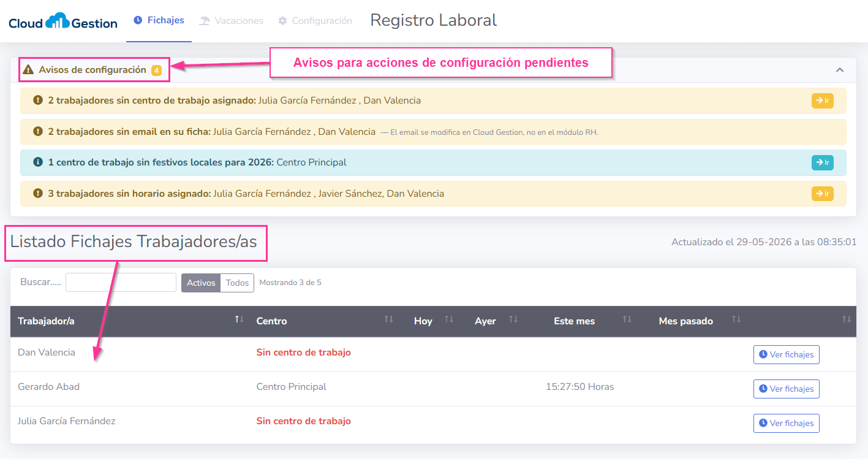Click Gerardo Abad name in table
The width and height of the screenshot is (868, 461).
(48, 387)
